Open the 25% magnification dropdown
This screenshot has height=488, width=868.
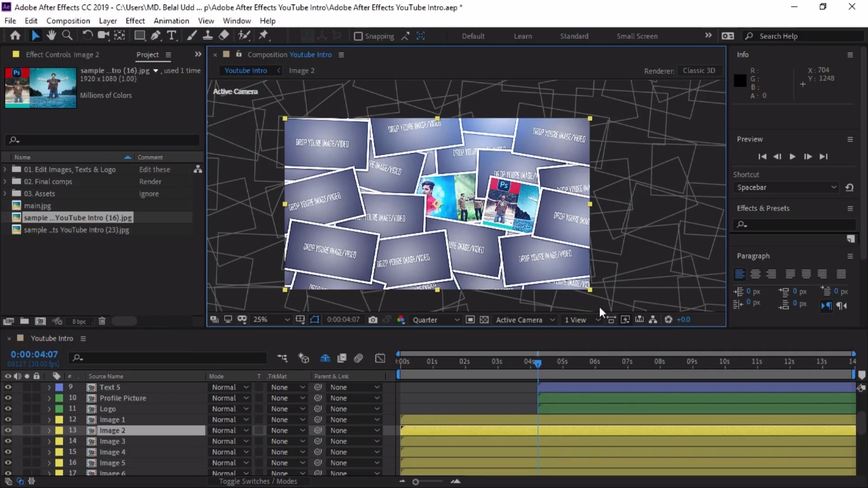point(271,320)
